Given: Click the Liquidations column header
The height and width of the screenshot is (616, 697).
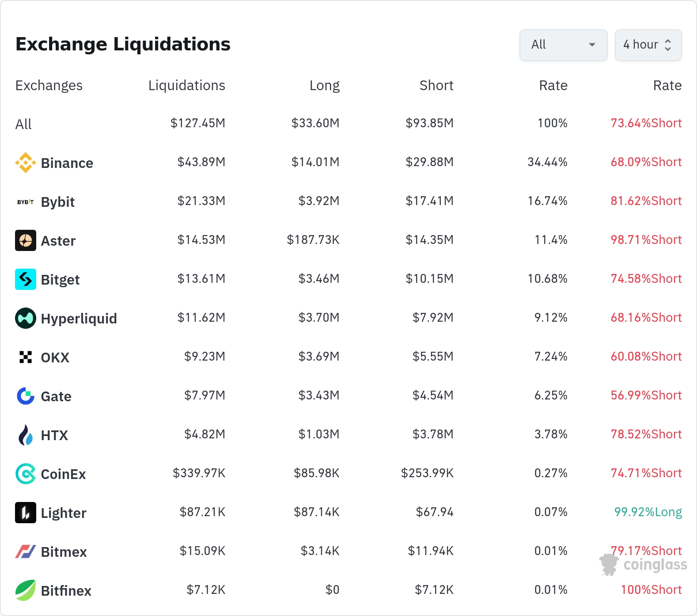Looking at the screenshot, I should pos(186,85).
